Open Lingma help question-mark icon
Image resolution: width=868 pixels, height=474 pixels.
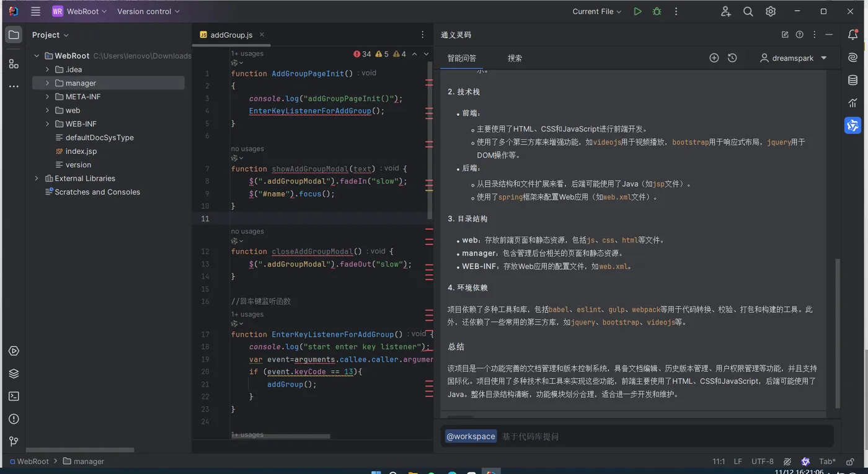(x=800, y=35)
